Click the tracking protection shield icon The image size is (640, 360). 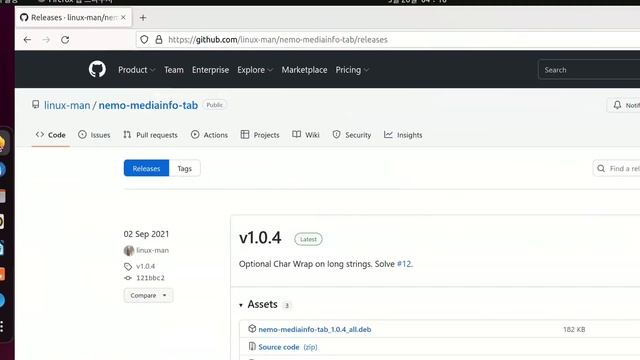(144, 40)
